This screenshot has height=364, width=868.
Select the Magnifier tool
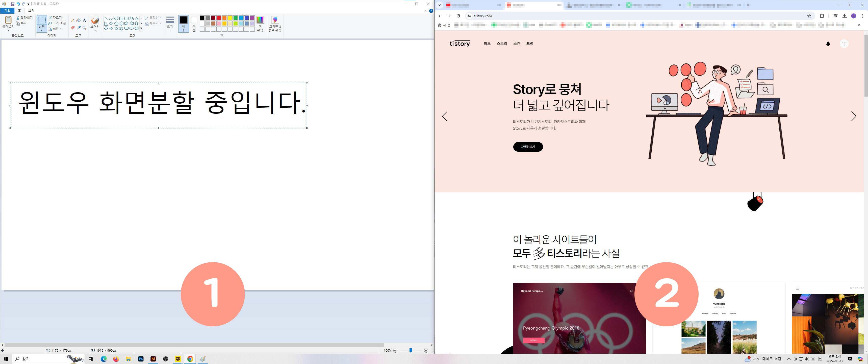pos(84,28)
